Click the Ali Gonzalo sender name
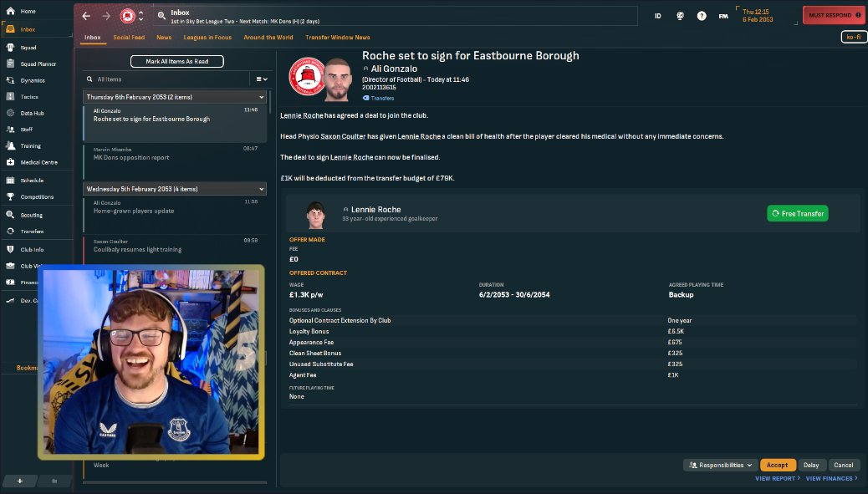This screenshot has height=494, width=868. pos(394,69)
